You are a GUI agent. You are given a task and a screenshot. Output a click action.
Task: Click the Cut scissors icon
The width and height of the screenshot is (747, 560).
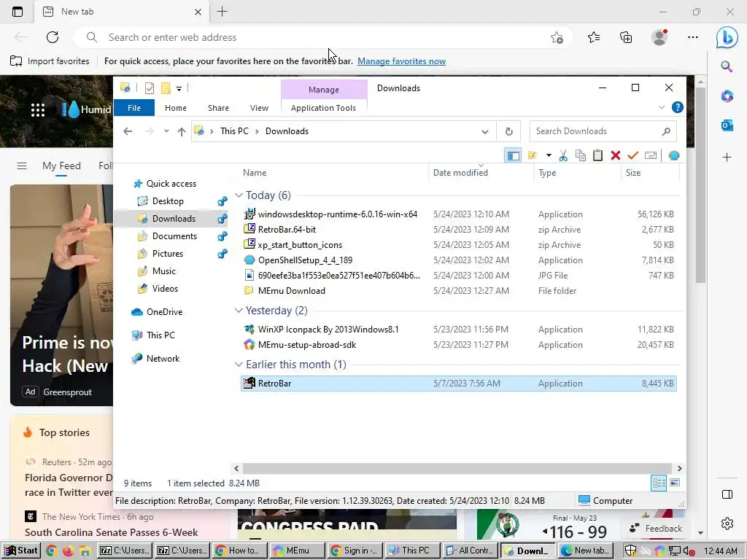pyautogui.click(x=564, y=156)
